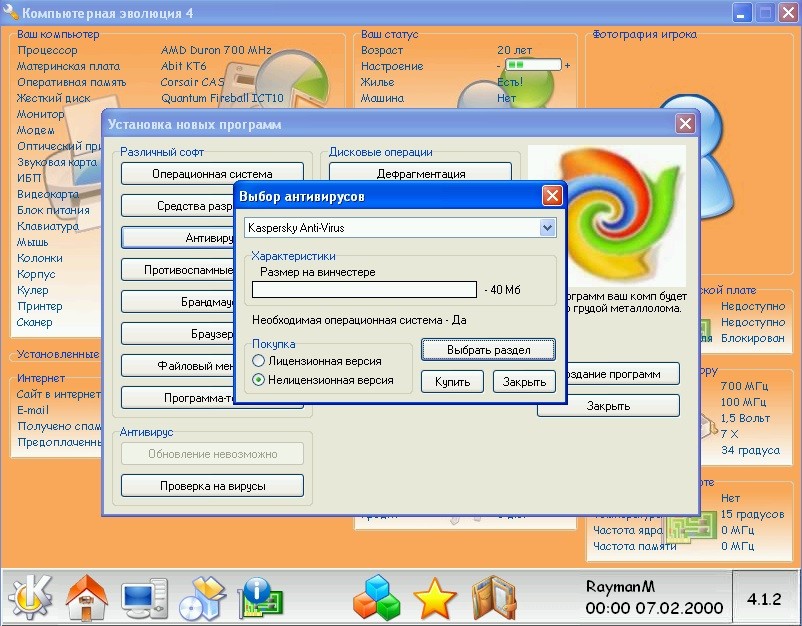802x626 pixels.
Task: Click the Мышь label
Action: pos(32,242)
